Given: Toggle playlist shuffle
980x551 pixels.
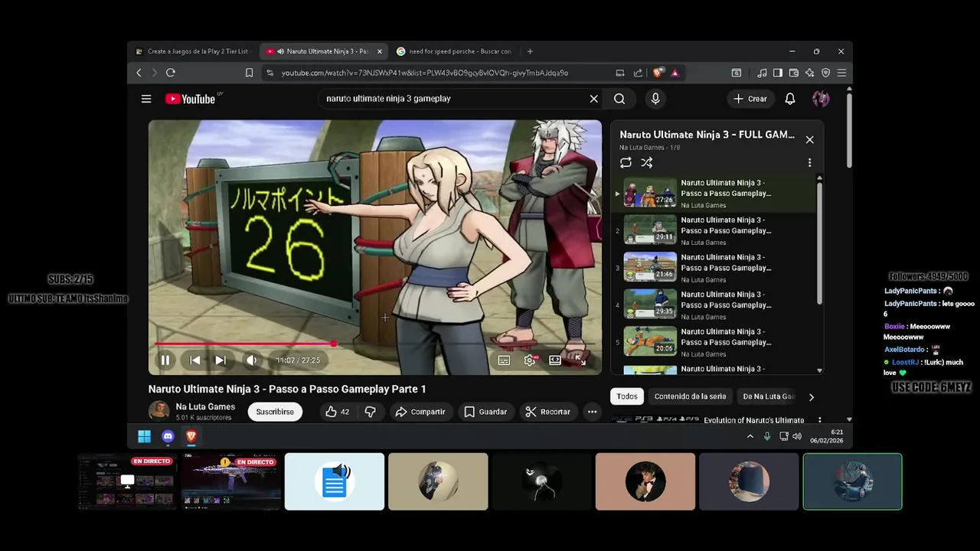Looking at the screenshot, I should [647, 162].
